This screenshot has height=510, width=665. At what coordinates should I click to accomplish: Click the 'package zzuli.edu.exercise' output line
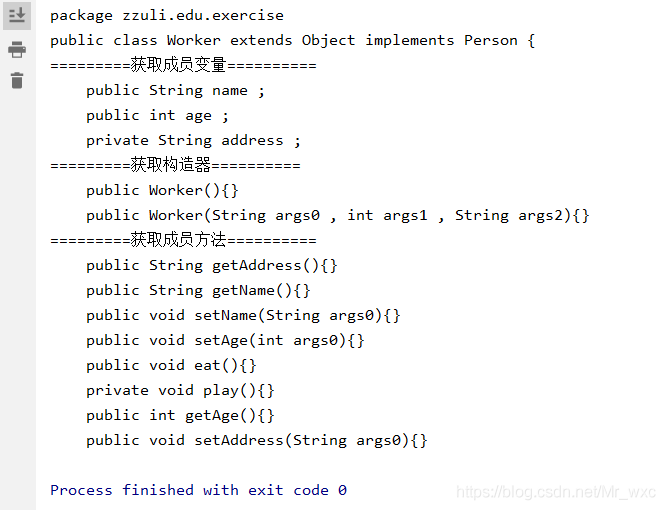[167, 16]
